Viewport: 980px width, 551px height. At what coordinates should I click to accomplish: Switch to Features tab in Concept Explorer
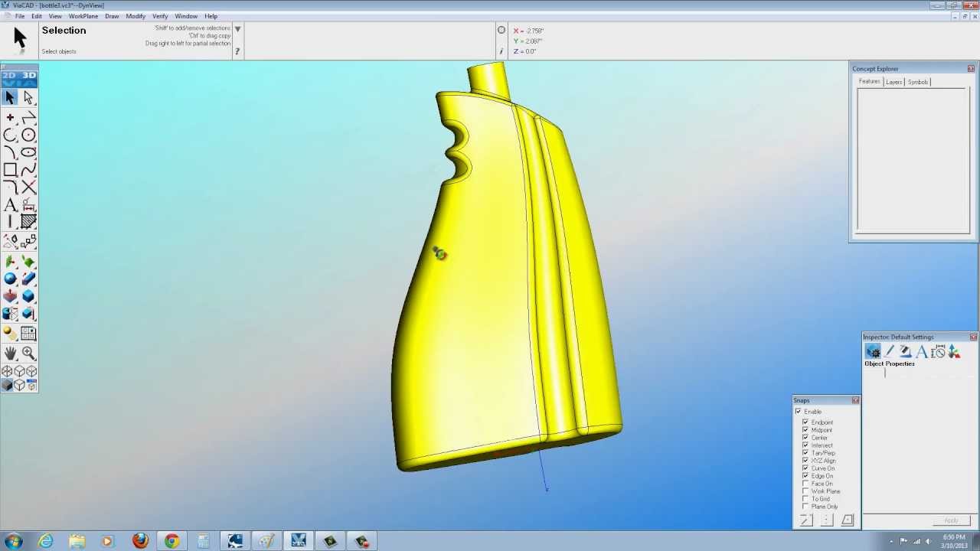[x=869, y=82]
